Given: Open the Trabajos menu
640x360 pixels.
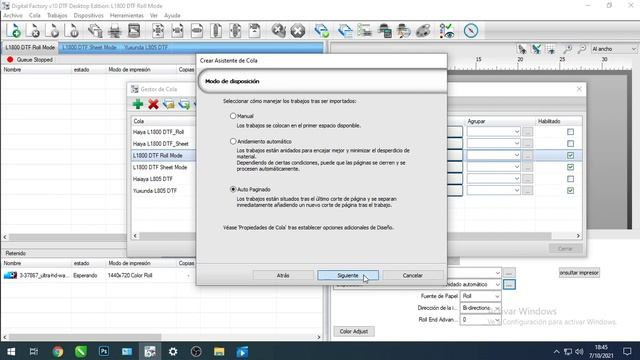Looking at the screenshot, I should pyautogui.click(x=57, y=15).
